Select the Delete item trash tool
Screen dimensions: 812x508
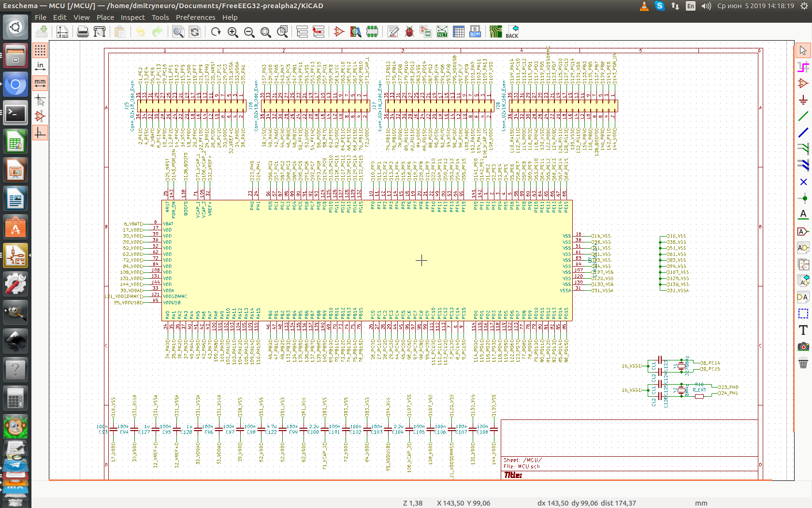(803, 363)
